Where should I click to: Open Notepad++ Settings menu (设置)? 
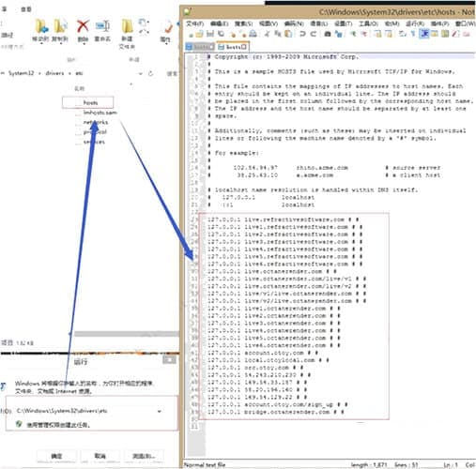click(344, 23)
